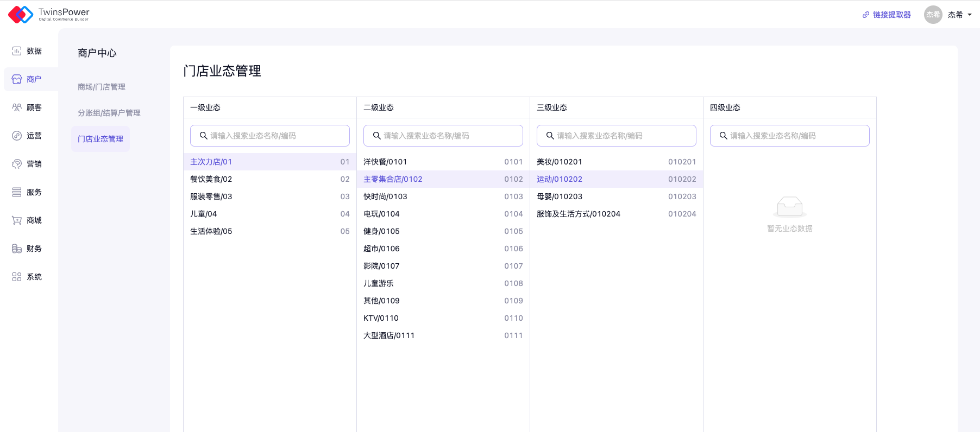Go to 商场/门店管理 submenu
Screen dimensions: 980x432
click(x=102, y=87)
